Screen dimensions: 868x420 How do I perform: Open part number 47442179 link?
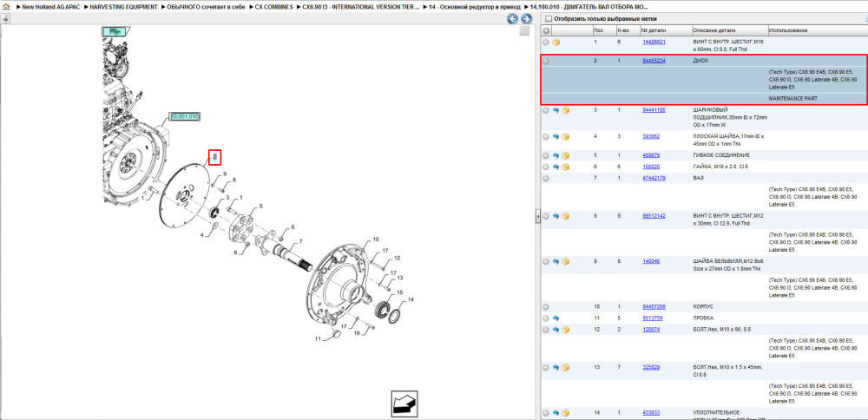654,178
